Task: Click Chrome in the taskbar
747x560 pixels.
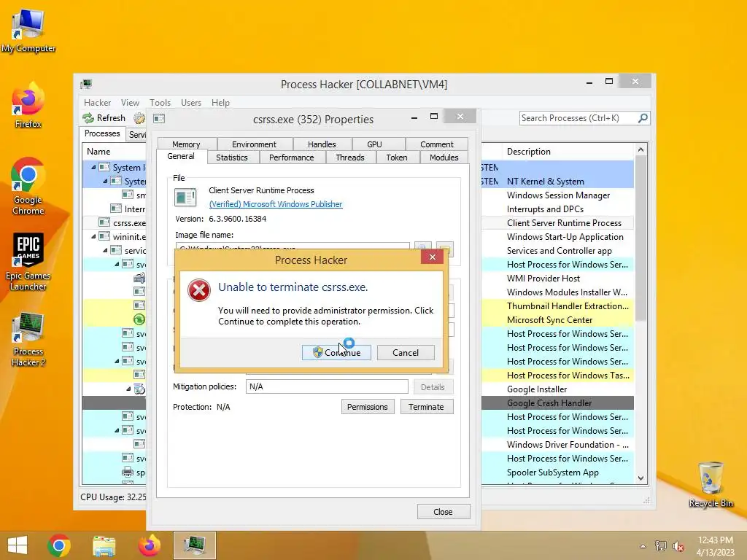Action: (x=59, y=545)
